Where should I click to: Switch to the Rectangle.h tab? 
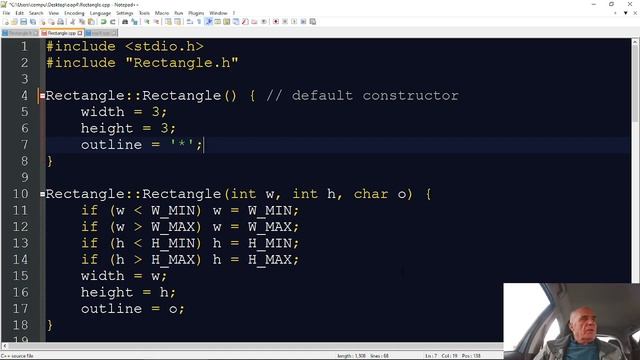click(20, 33)
